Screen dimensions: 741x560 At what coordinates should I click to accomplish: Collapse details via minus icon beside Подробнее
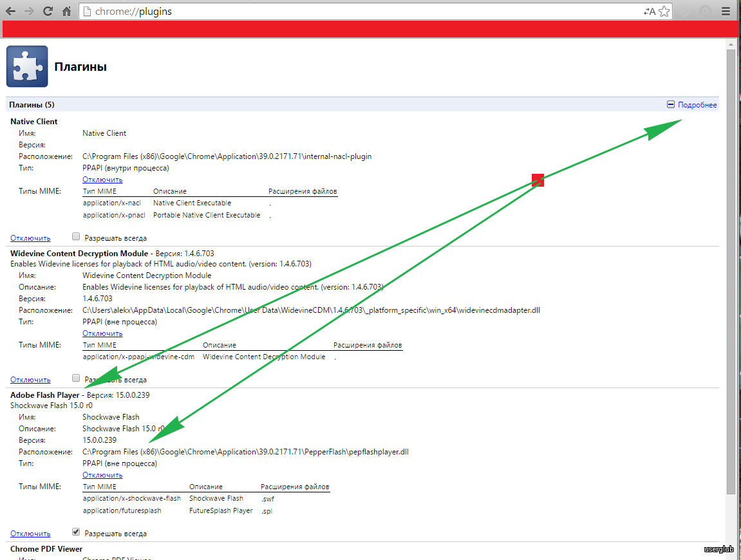click(x=671, y=104)
